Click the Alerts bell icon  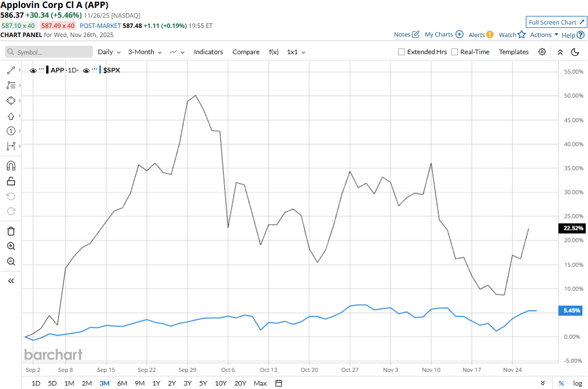[490, 35]
